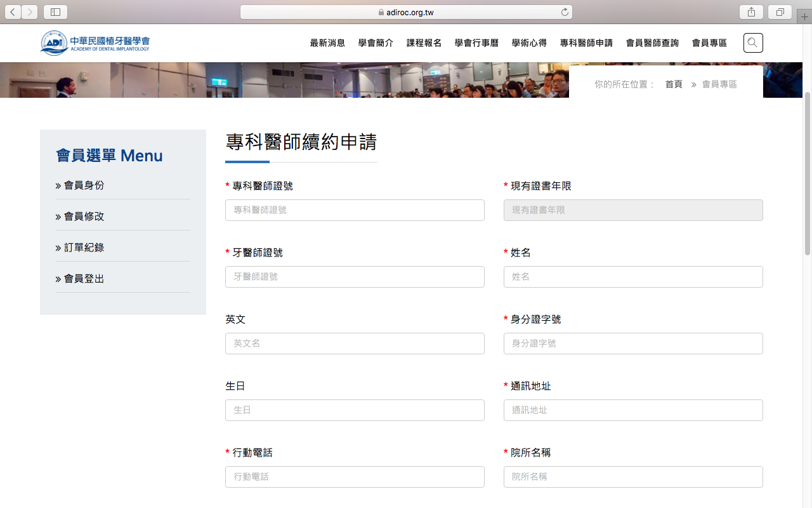Open the 最新消息 menu item

point(327,43)
